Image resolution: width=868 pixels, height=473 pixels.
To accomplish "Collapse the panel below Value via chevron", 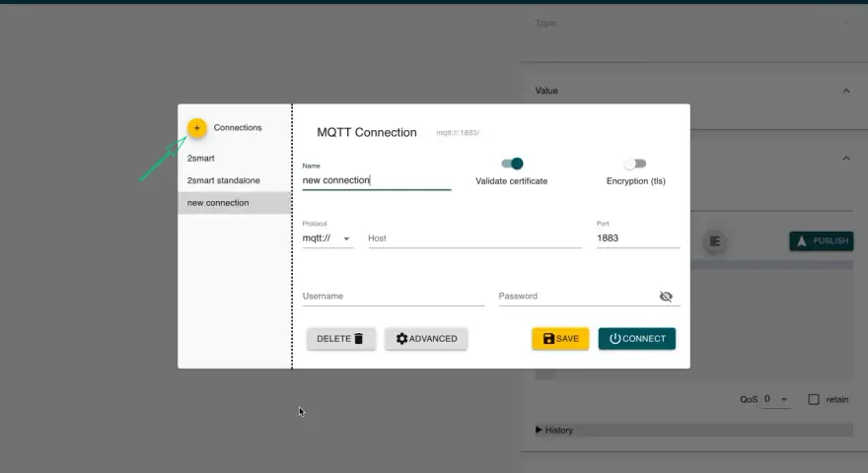I will [x=846, y=159].
